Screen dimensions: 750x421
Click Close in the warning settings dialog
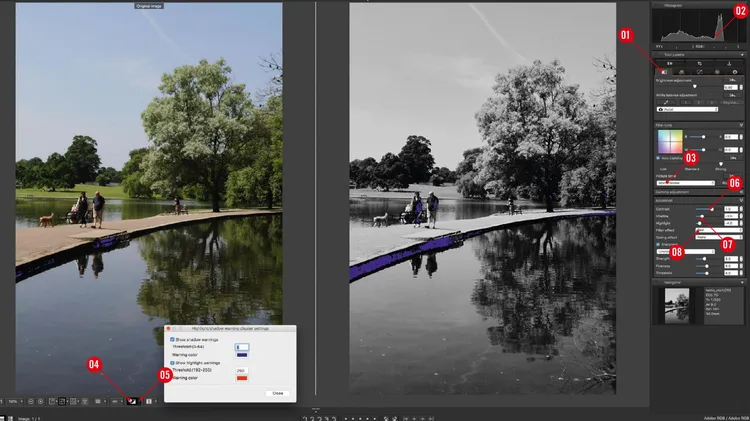[x=277, y=393]
